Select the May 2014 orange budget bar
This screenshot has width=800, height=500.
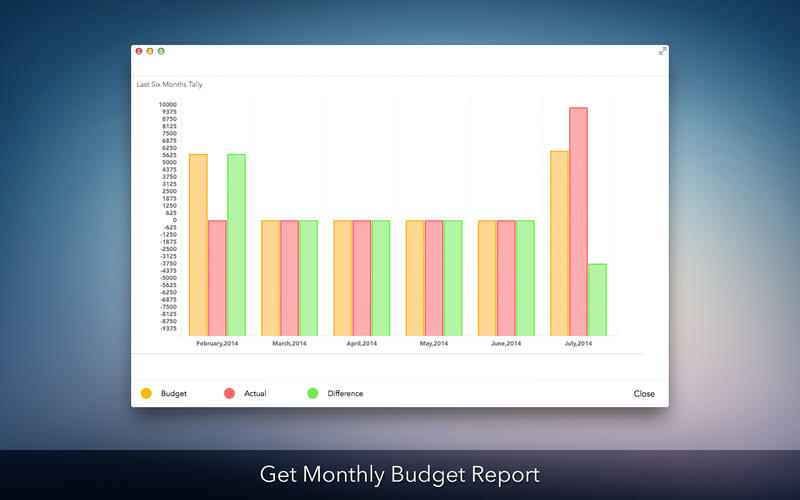[415, 278]
